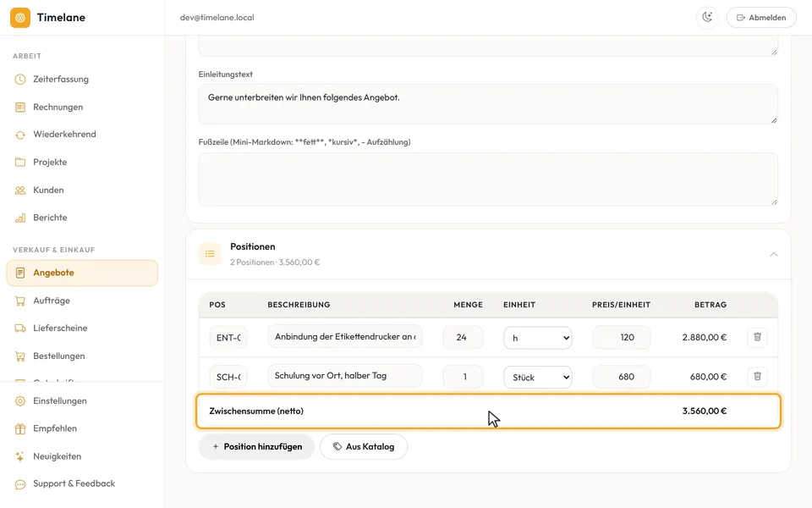Image resolution: width=812 pixels, height=508 pixels.
Task: Open unit dropdown showing Stück
Action: click(x=538, y=378)
